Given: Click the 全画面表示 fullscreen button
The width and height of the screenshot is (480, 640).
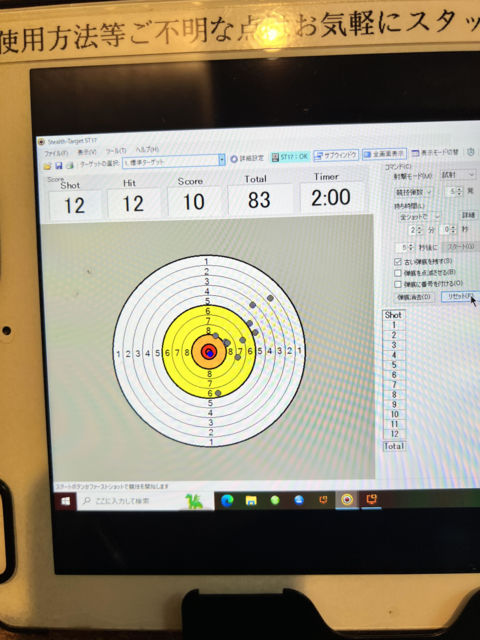Looking at the screenshot, I should click(384, 154).
